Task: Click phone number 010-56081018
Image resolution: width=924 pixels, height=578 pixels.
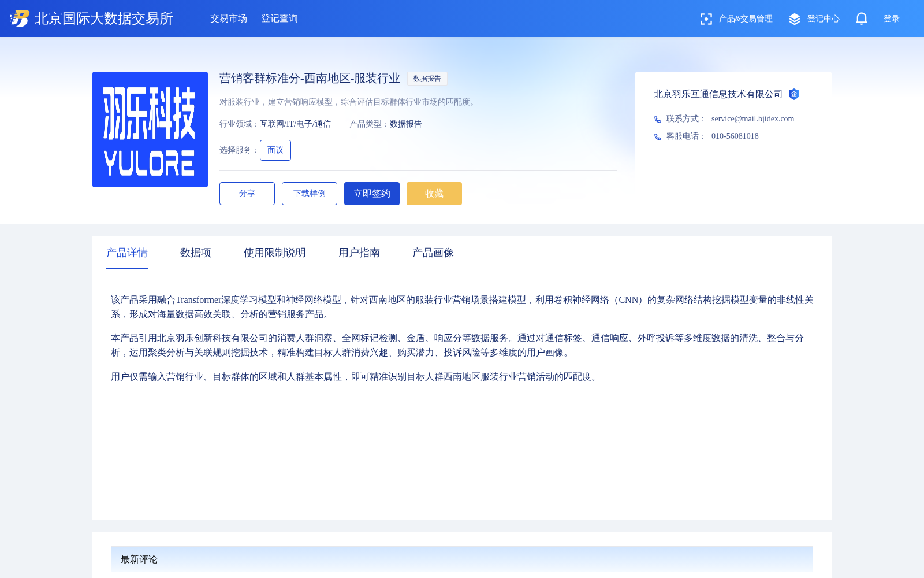Action: (735, 136)
